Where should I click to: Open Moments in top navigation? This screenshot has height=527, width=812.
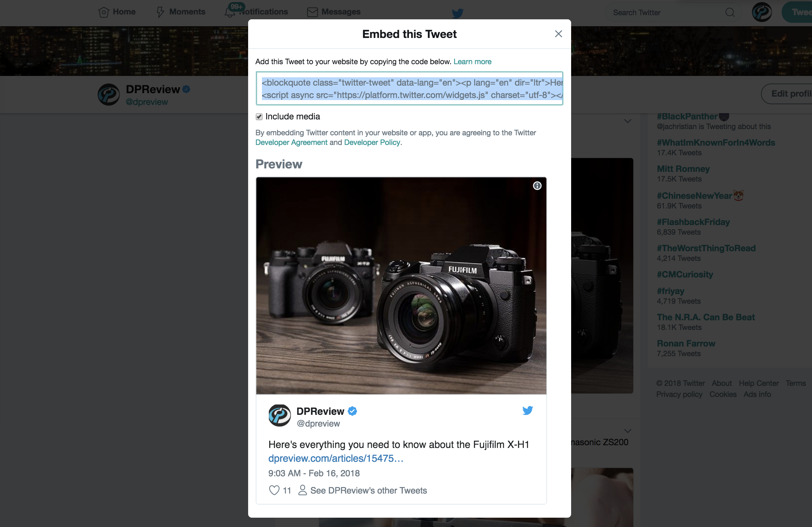click(181, 12)
